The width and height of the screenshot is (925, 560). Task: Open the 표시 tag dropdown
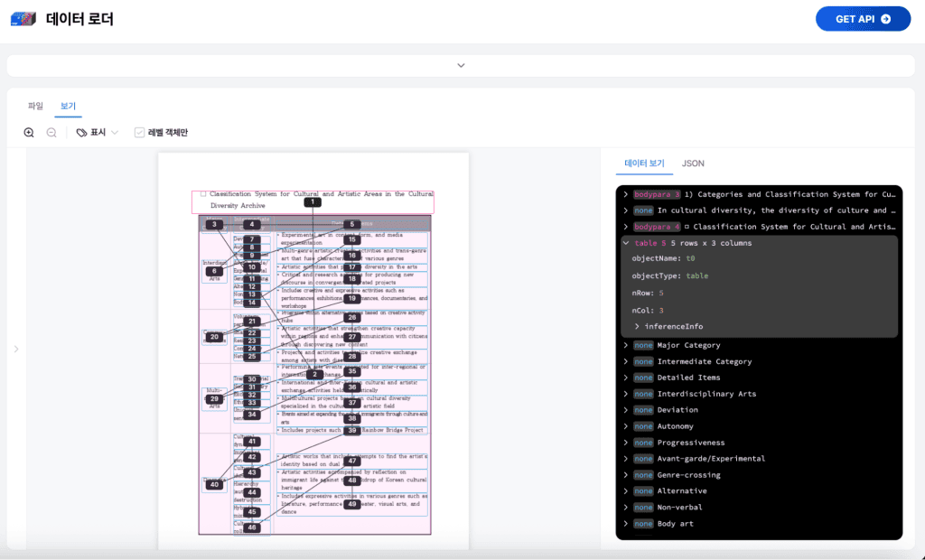(x=98, y=133)
